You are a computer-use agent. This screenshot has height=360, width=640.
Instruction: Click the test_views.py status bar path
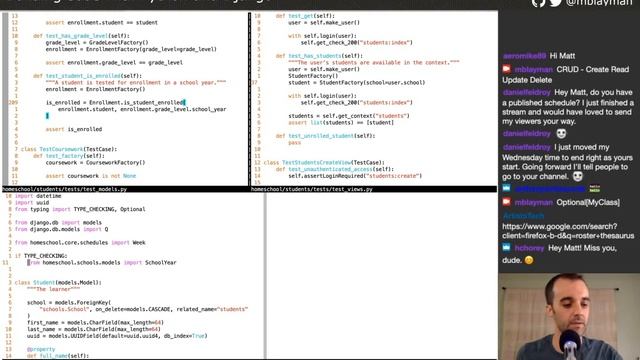pyautogui.click(x=311, y=189)
